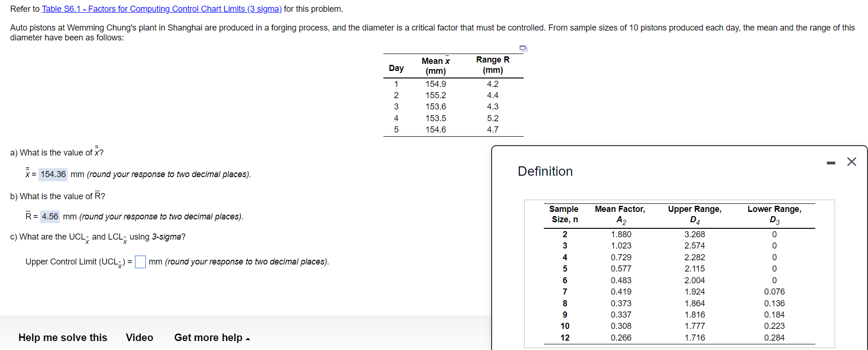
Task: Click the Definition dialog title
Action: click(x=545, y=171)
